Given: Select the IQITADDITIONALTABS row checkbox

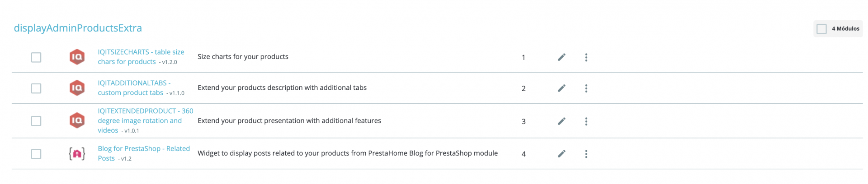Looking at the screenshot, I should (36, 88).
